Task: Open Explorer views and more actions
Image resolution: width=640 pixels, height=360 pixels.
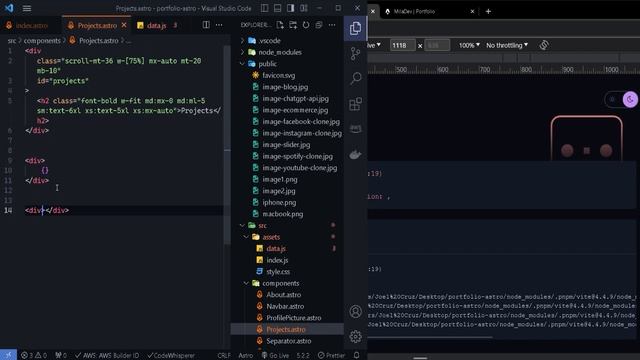Action: (x=332, y=25)
